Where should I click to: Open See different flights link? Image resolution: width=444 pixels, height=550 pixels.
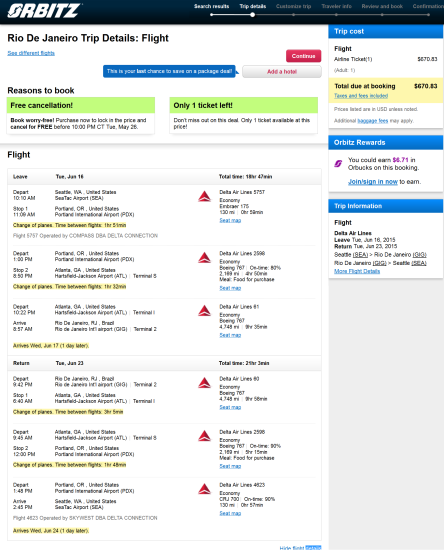(x=31, y=53)
